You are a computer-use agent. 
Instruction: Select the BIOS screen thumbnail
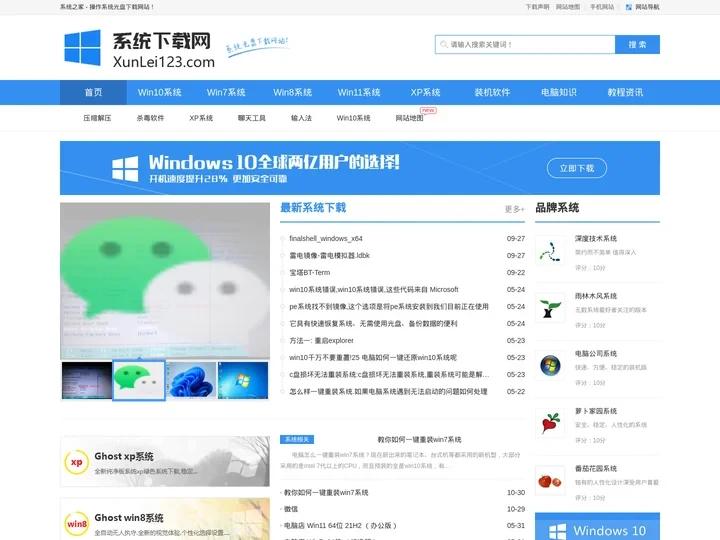click(x=87, y=380)
